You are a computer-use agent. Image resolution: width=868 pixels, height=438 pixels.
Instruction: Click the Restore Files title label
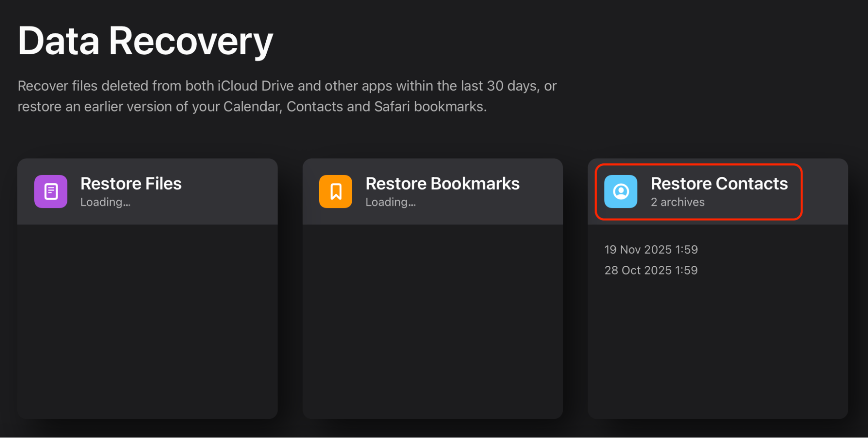click(x=131, y=183)
